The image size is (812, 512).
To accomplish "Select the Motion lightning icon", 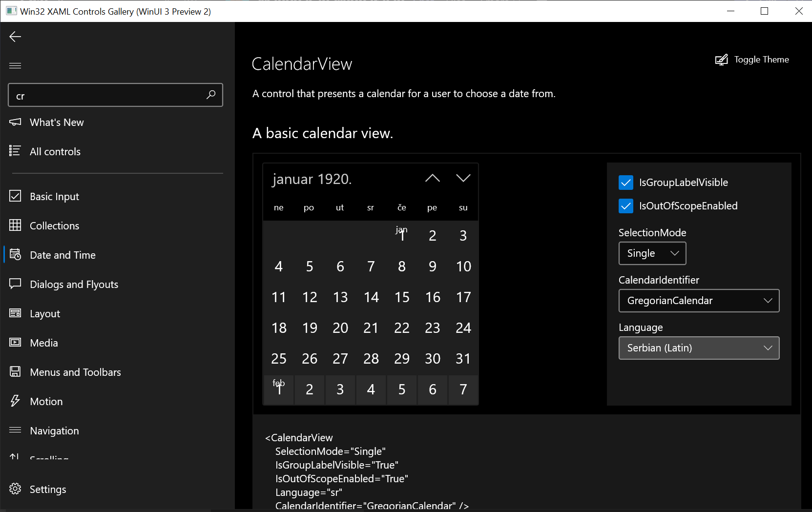I will (15, 401).
